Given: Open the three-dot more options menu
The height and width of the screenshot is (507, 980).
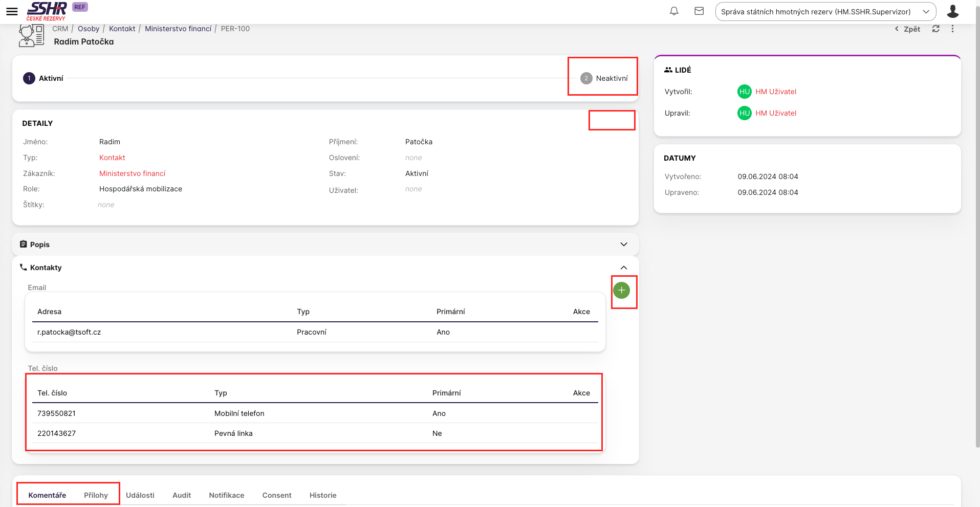Looking at the screenshot, I should [x=952, y=29].
